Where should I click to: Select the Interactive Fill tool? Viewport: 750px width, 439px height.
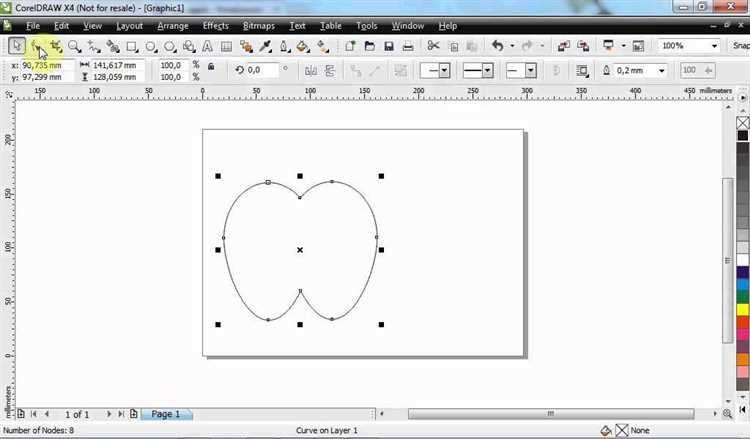click(x=323, y=46)
